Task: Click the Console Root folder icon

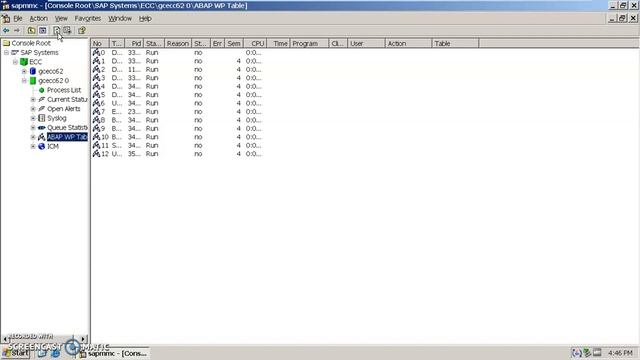Action: click(7, 43)
